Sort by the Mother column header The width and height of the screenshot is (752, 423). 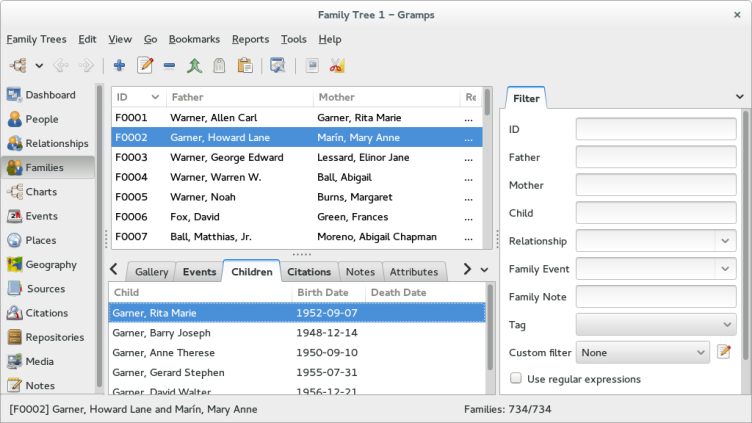pyautogui.click(x=387, y=97)
